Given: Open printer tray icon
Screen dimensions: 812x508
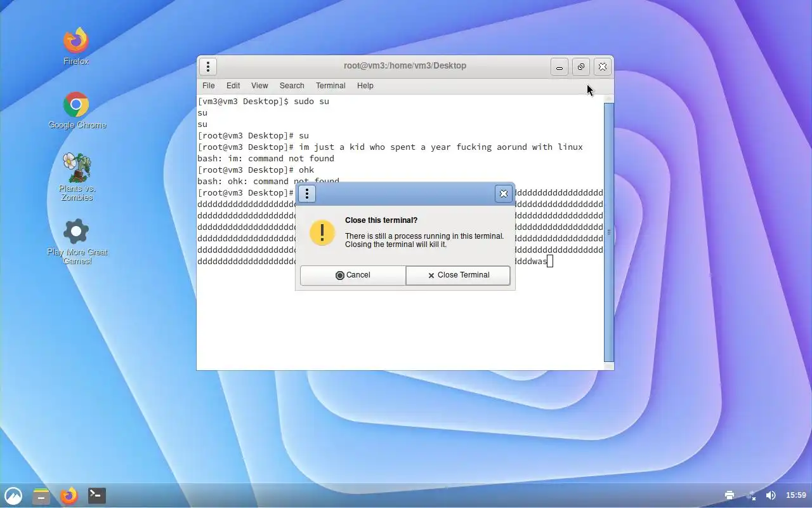Looking at the screenshot, I should [730, 495].
